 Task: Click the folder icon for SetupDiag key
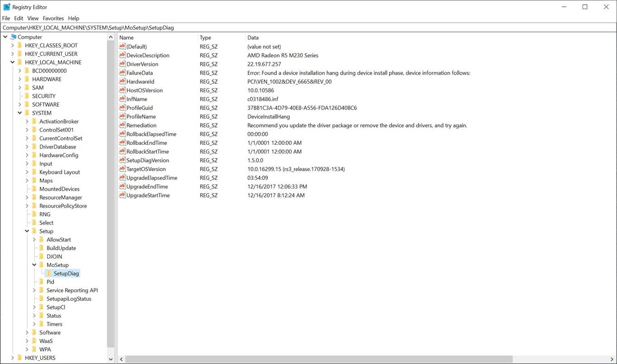coord(48,273)
